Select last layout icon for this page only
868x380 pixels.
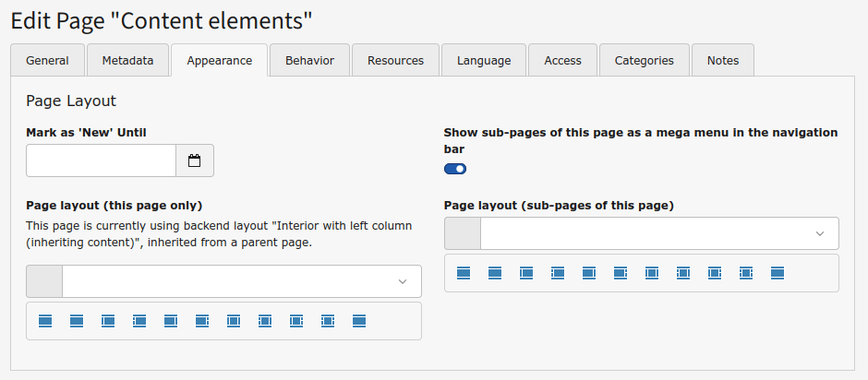tap(359, 321)
